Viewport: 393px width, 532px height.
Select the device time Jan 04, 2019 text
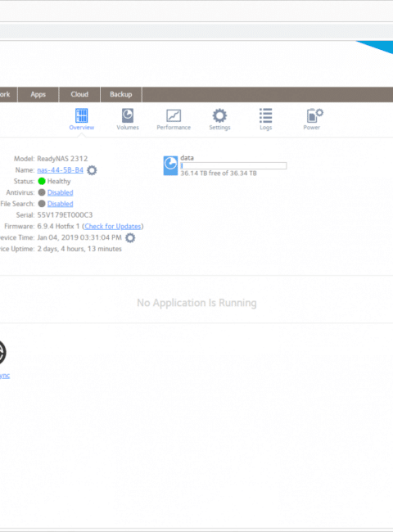click(x=79, y=237)
